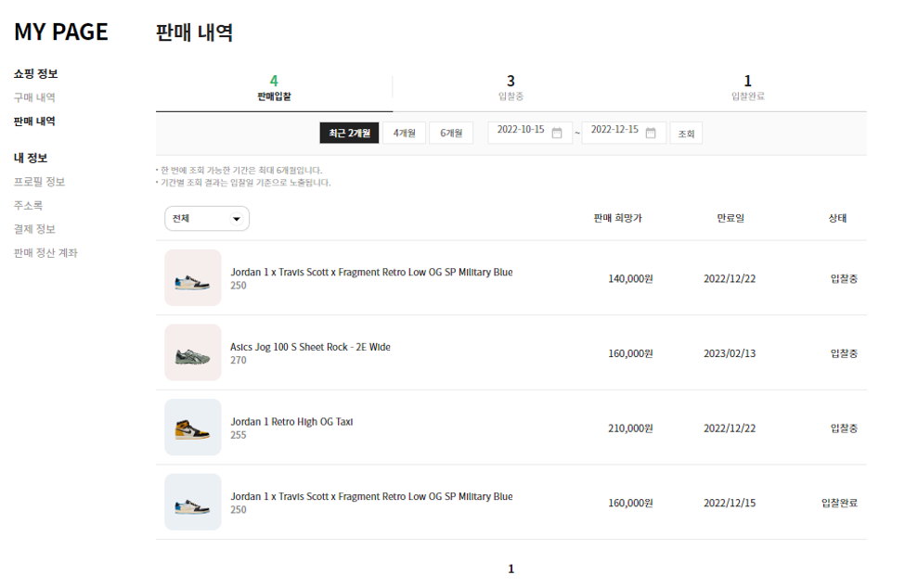Switch to the 입찰완료 tab
This screenshot has width=905, height=588.
point(747,86)
